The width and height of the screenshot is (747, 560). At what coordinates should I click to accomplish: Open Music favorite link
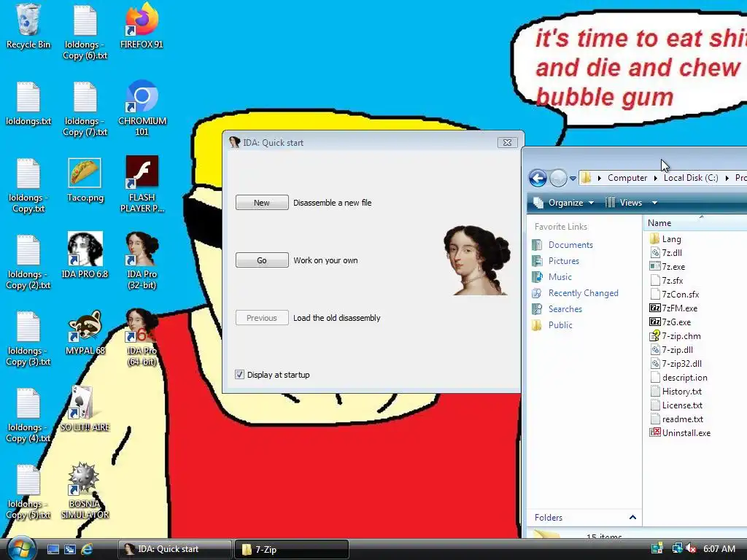tap(560, 276)
